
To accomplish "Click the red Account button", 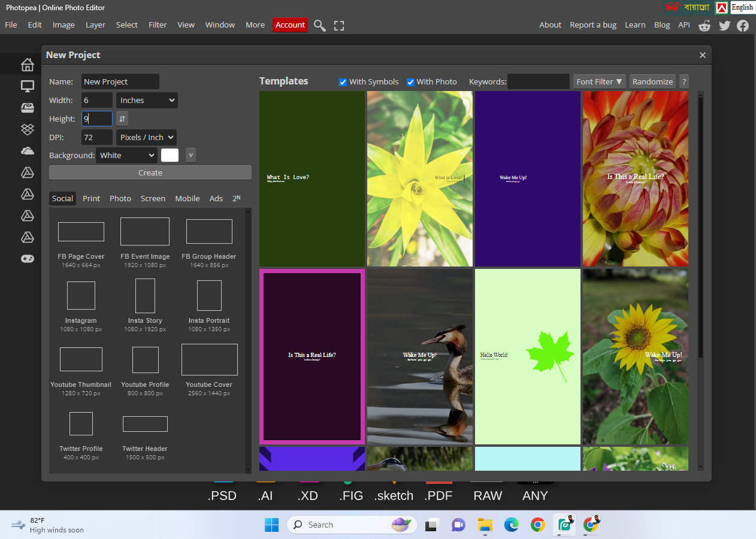I will pos(290,25).
